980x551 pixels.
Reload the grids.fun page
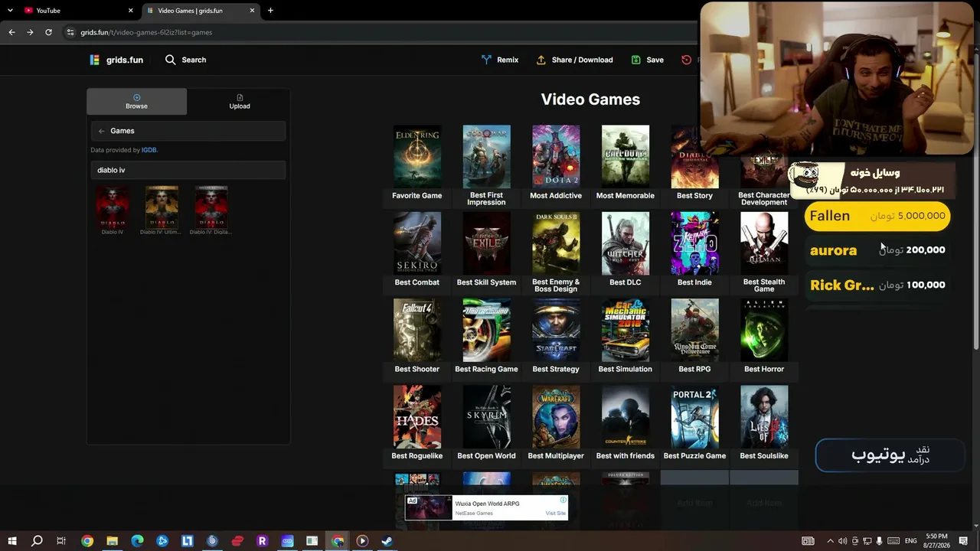[x=48, y=32]
